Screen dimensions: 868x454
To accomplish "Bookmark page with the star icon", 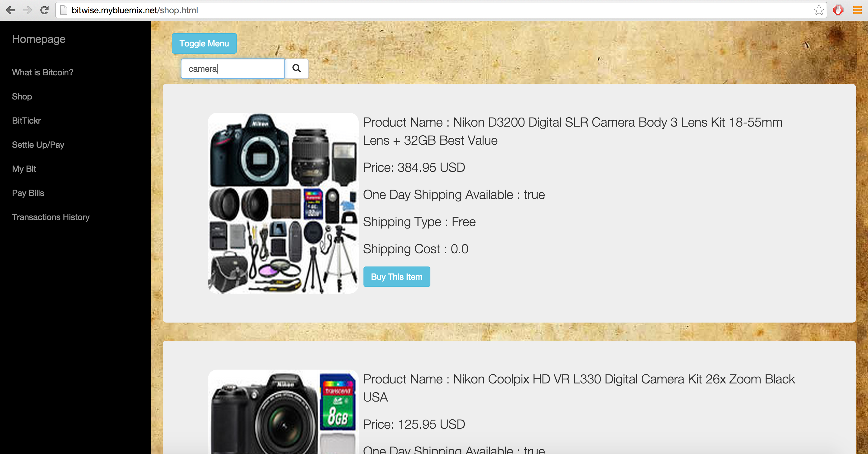I will click(x=819, y=10).
